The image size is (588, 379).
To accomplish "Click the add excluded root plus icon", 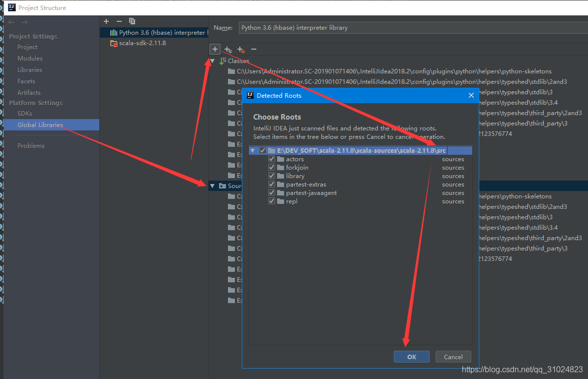I will (x=241, y=50).
